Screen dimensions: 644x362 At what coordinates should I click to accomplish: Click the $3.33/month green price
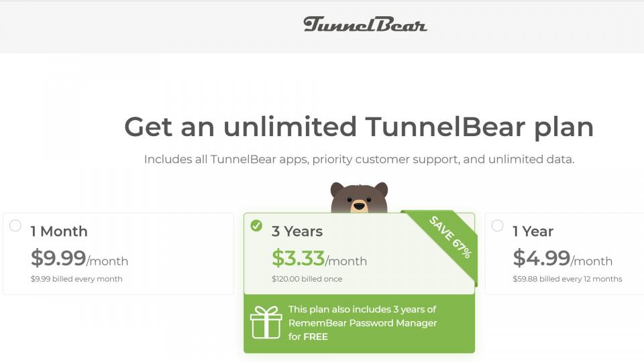point(319,258)
